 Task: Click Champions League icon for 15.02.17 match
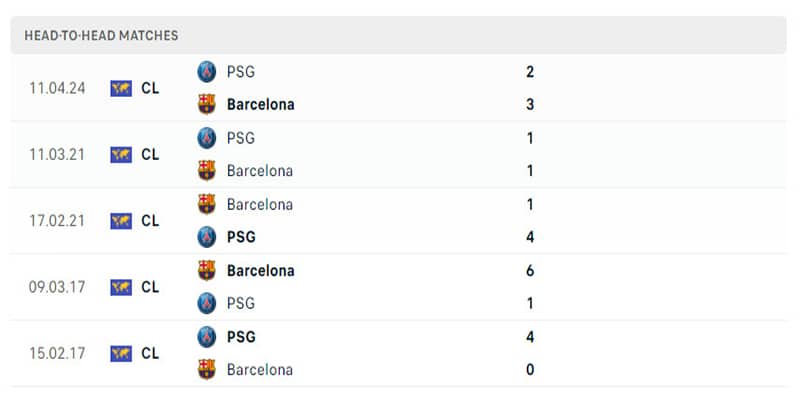click(x=121, y=353)
